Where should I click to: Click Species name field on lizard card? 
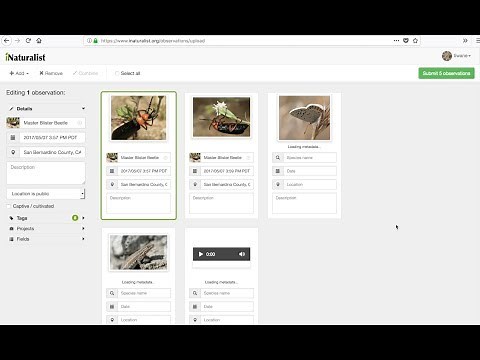(144, 293)
